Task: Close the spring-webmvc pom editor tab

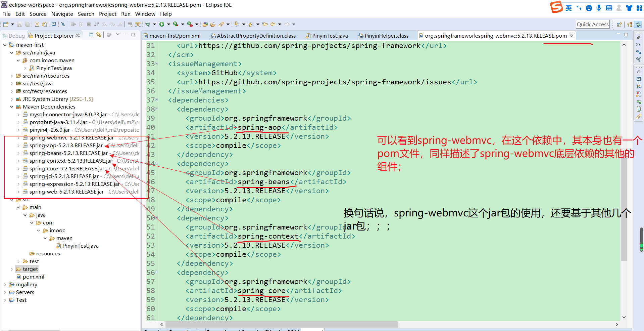Action: 572,36
